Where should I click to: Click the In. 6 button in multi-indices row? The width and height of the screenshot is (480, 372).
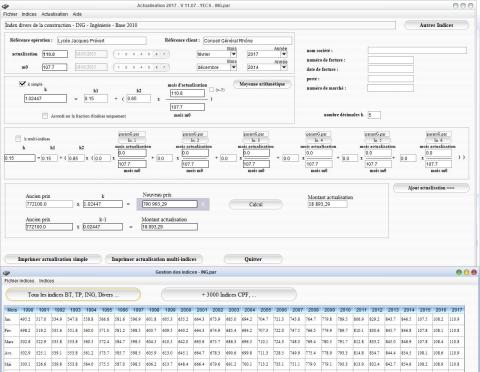439,140
